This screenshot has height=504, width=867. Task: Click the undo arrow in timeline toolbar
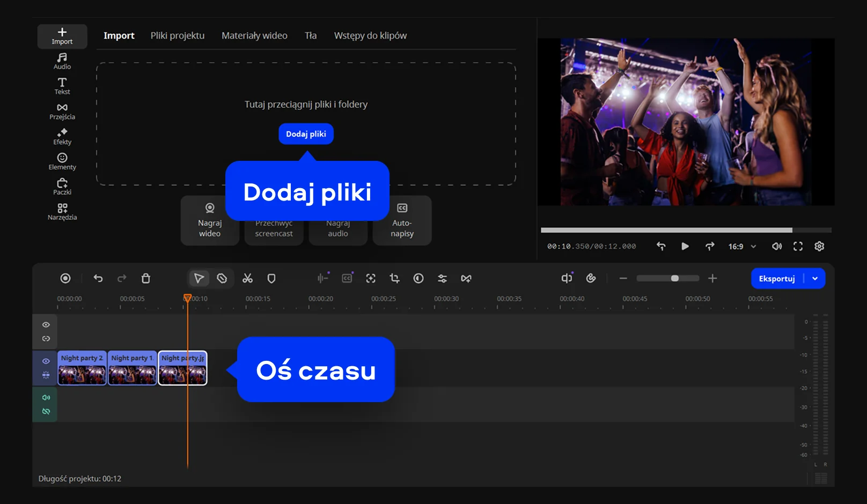(98, 278)
